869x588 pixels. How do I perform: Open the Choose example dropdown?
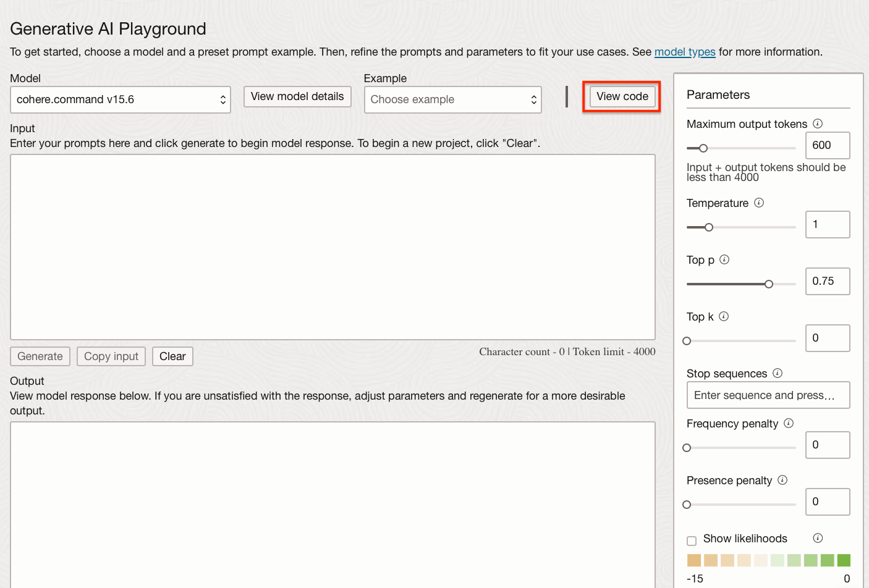tap(452, 99)
